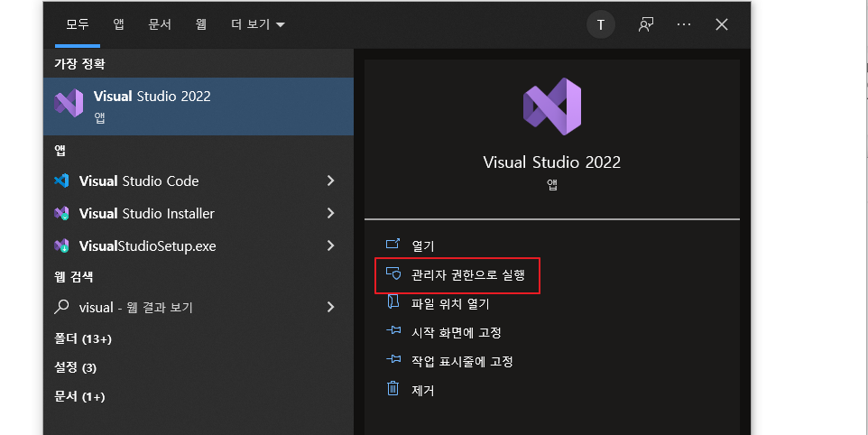This screenshot has height=435, width=868.
Task: Switch to the 문서 tab
Action: point(160,24)
